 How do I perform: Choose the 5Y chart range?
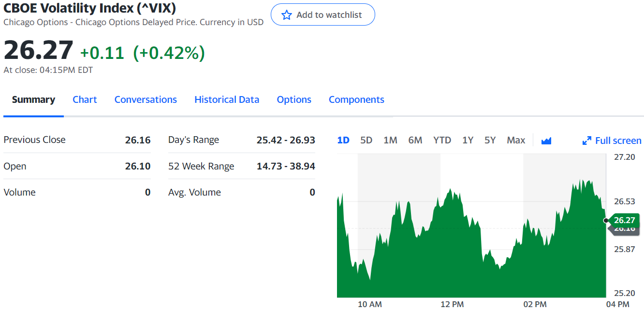point(490,140)
